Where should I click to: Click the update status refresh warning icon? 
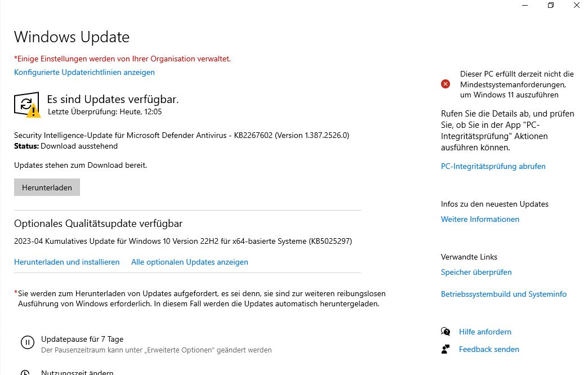(27, 105)
